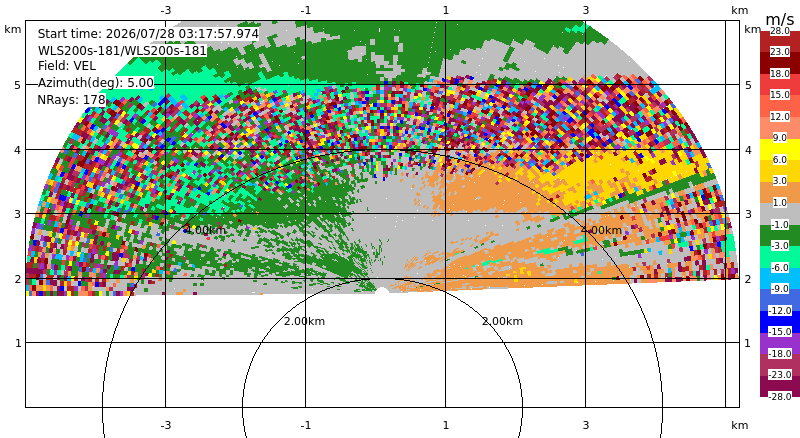Click the NRays: 178 label
Screen dimensions: 800x438
[71, 100]
